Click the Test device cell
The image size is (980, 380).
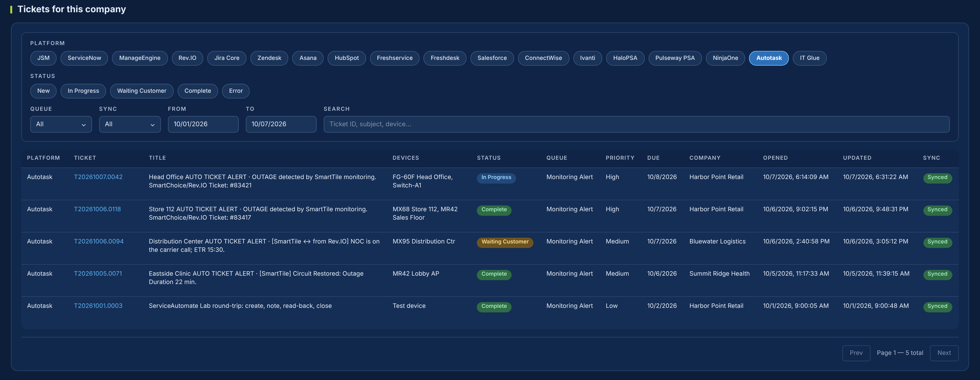[409, 306]
